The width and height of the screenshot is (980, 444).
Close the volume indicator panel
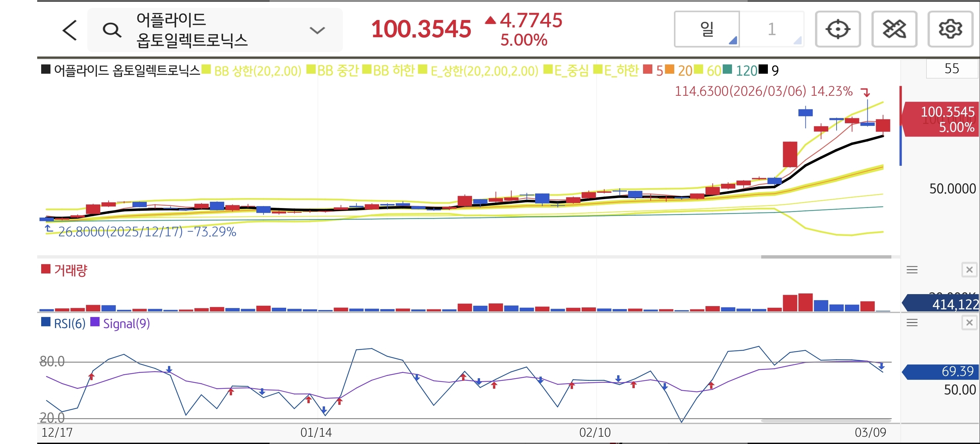[969, 270]
